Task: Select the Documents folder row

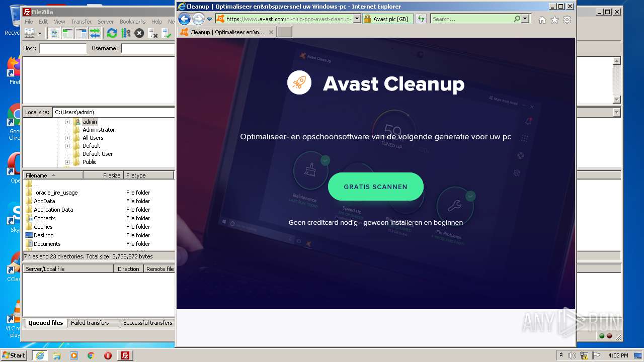Action: pos(99,244)
